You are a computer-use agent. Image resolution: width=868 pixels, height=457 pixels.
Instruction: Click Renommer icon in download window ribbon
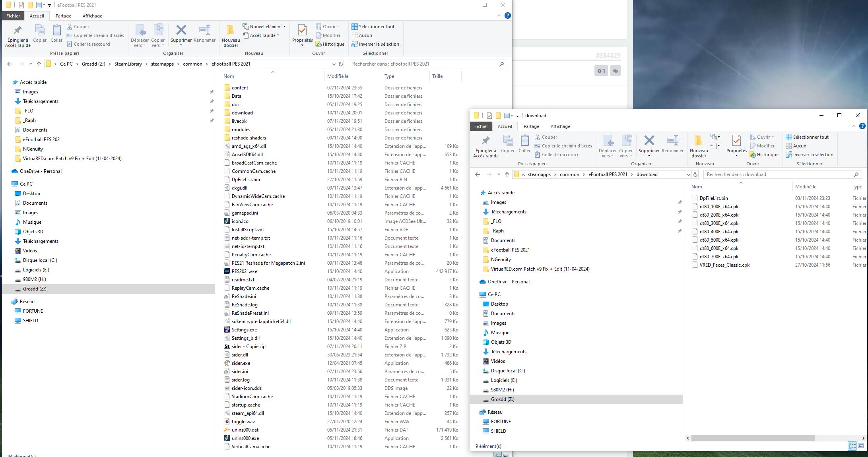(x=672, y=141)
